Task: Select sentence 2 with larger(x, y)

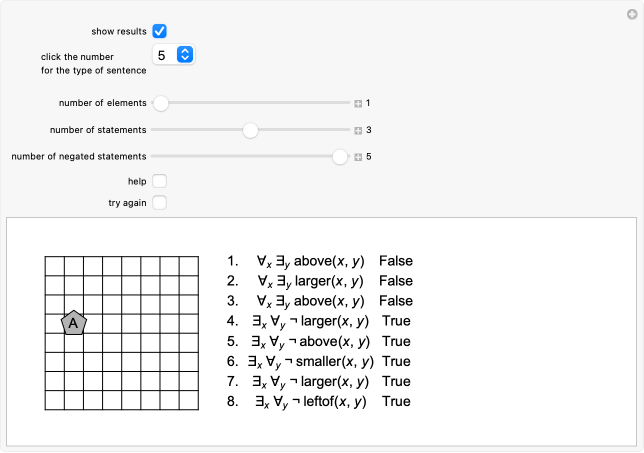Action: click(309, 281)
